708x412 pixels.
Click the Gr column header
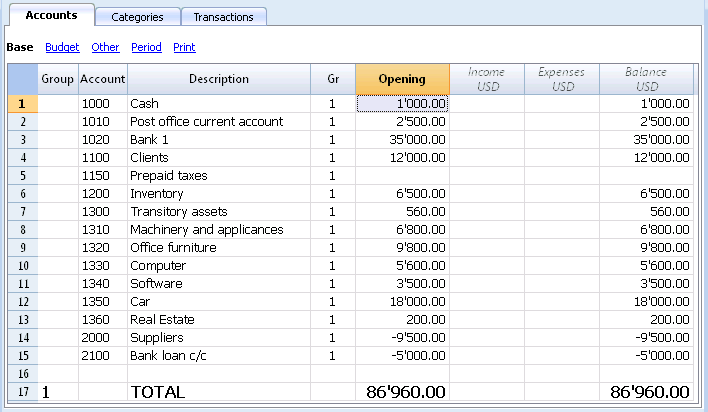click(333, 79)
